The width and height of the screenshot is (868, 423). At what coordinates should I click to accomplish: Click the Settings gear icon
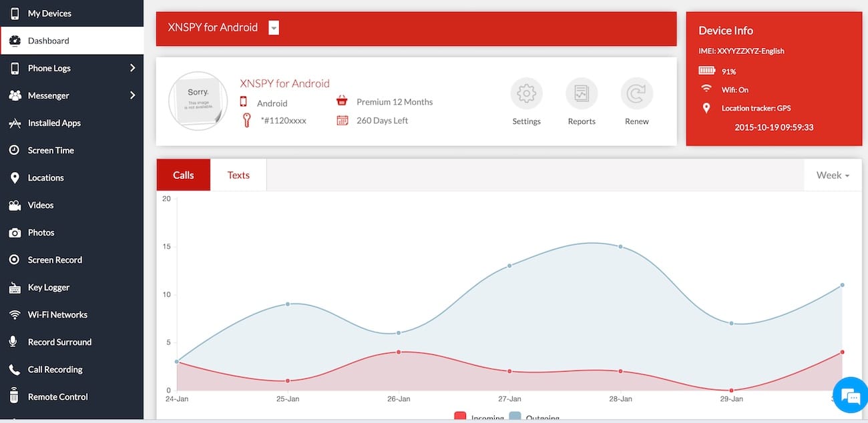[526, 94]
